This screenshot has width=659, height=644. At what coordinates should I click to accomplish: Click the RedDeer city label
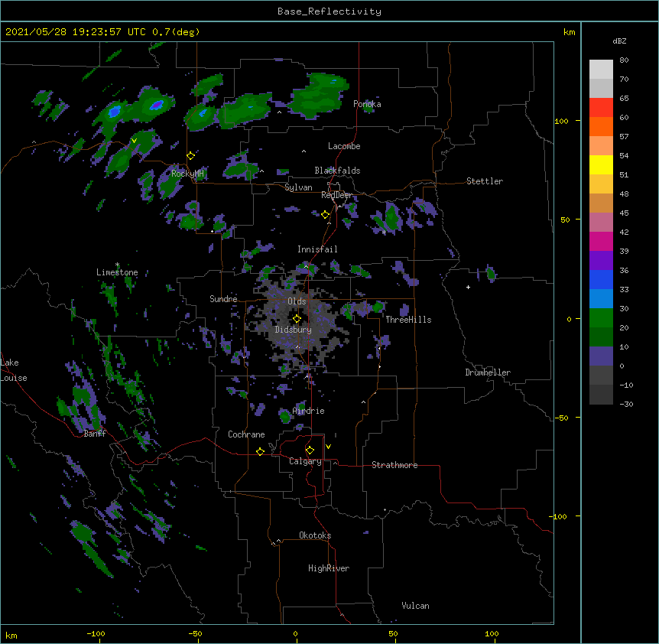[336, 195]
